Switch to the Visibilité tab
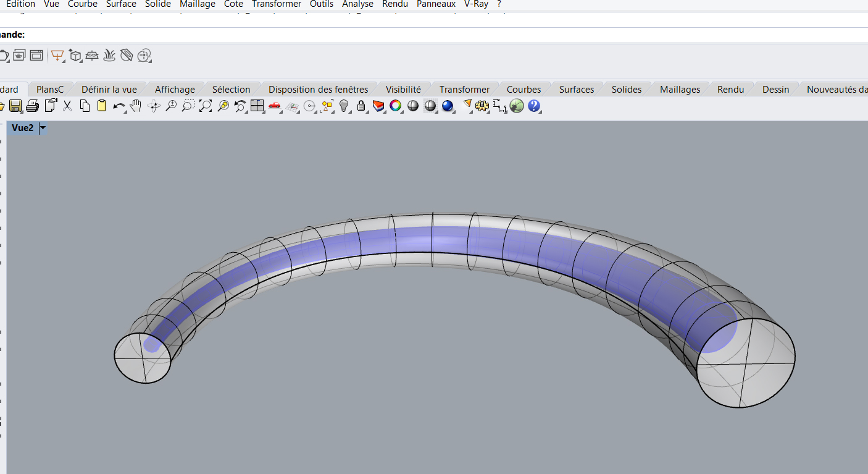Screen dimensions: 868x474 [x=403, y=90]
